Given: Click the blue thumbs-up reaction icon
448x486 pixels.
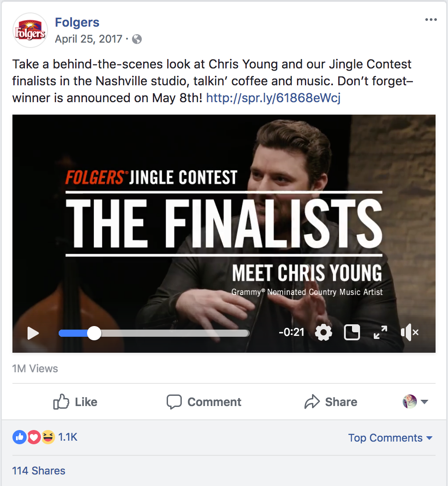Looking at the screenshot, I should pyautogui.click(x=19, y=437).
